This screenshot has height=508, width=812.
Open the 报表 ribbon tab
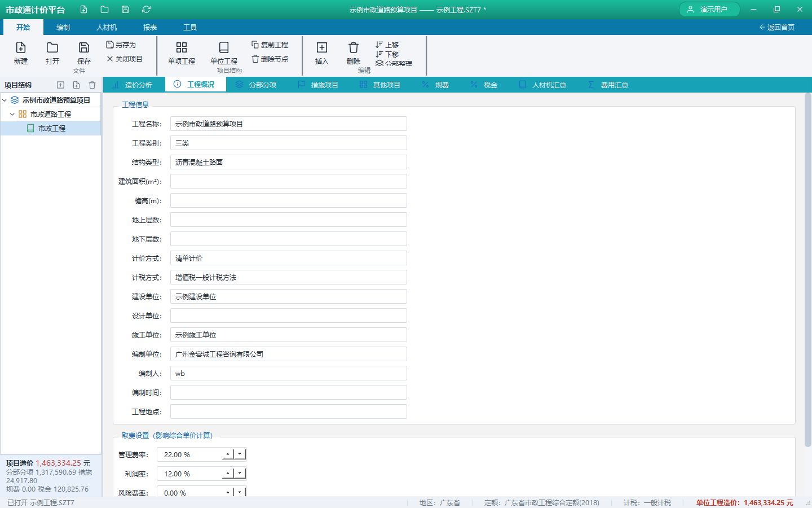(x=150, y=27)
